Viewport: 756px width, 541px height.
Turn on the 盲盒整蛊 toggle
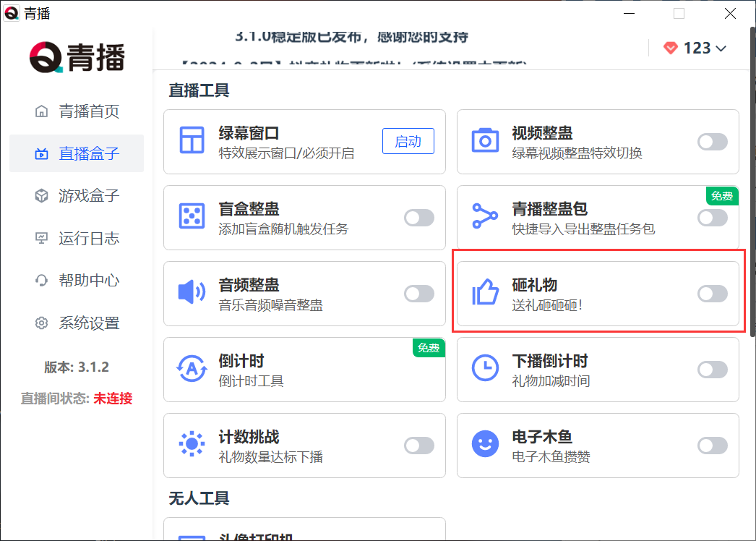(418, 218)
